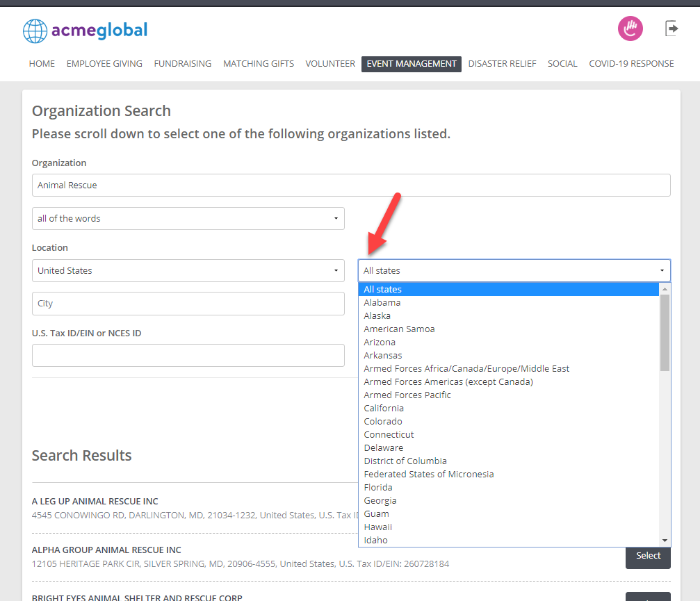This screenshot has width=700, height=601.
Task: Select District of Columbia option
Action: click(x=405, y=461)
